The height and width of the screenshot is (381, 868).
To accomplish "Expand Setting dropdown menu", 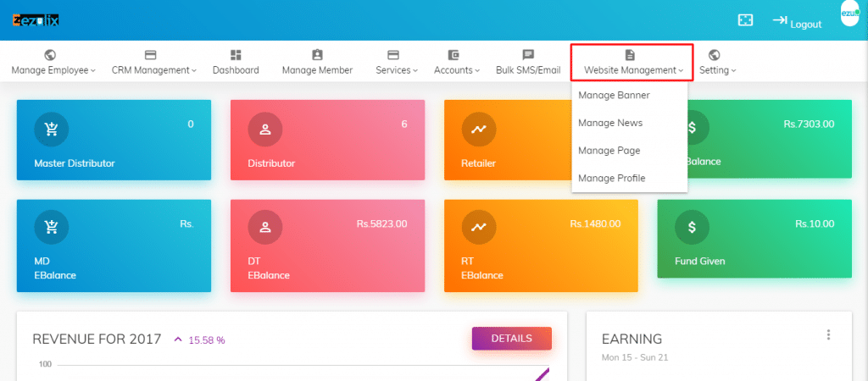I will 718,70.
